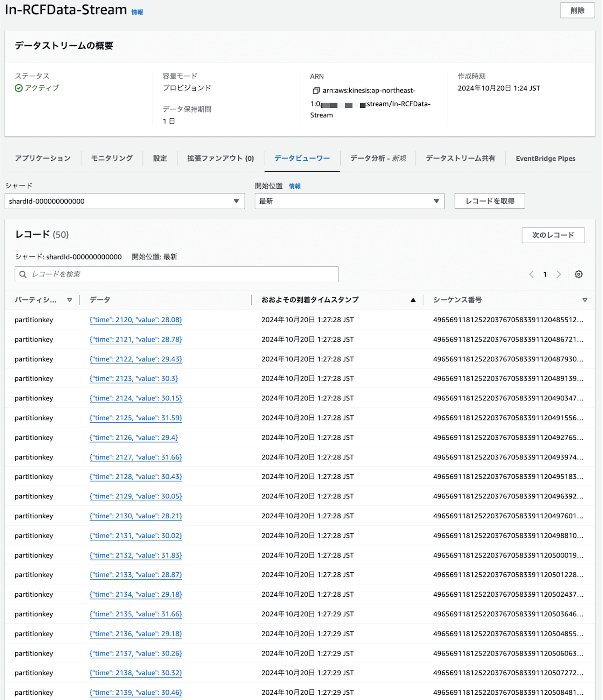
Task: Sort by partition key column arrow
Action: coord(70,300)
